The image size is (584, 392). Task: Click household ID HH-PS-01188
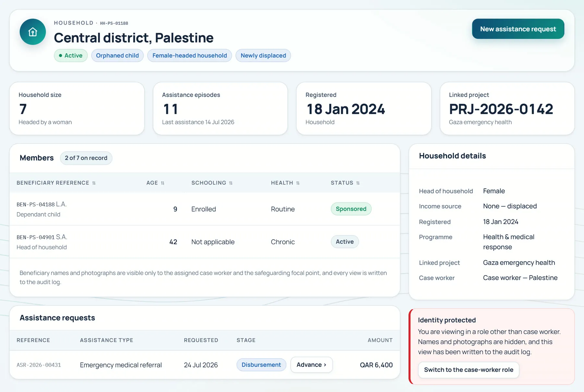(x=114, y=23)
